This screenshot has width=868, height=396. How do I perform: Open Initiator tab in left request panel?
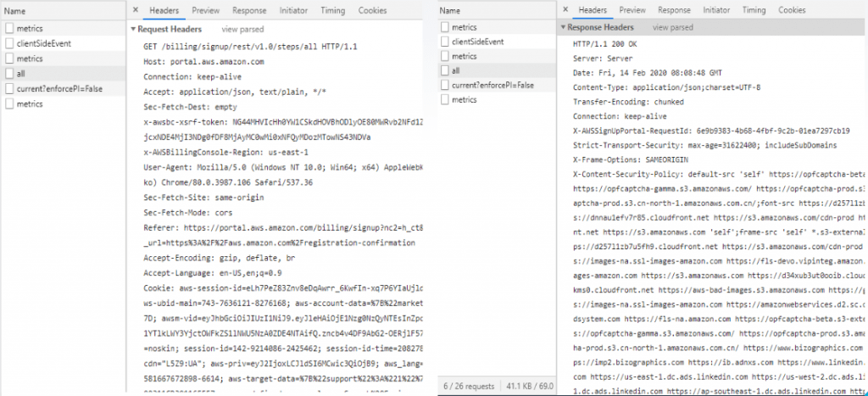293,10
